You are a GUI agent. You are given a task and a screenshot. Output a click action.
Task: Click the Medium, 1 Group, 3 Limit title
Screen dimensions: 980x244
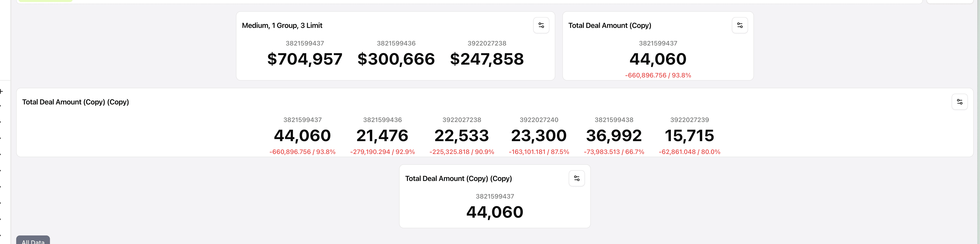click(x=282, y=25)
